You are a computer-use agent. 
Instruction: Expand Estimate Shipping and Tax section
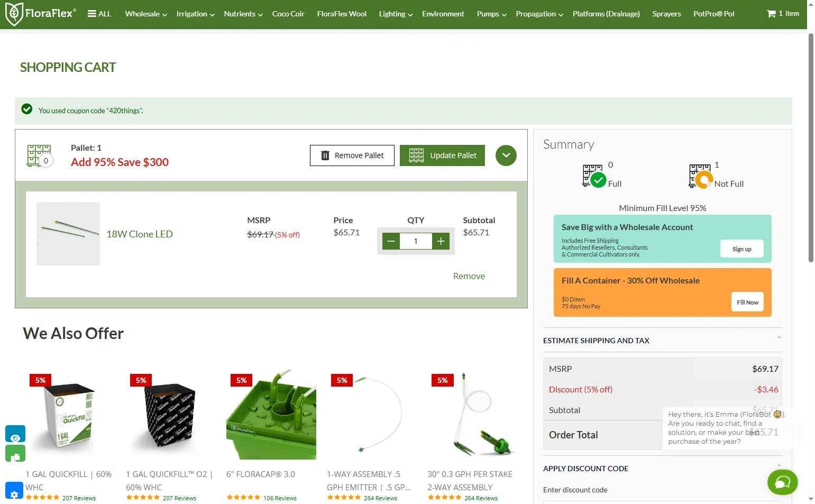[x=662, y=341]
